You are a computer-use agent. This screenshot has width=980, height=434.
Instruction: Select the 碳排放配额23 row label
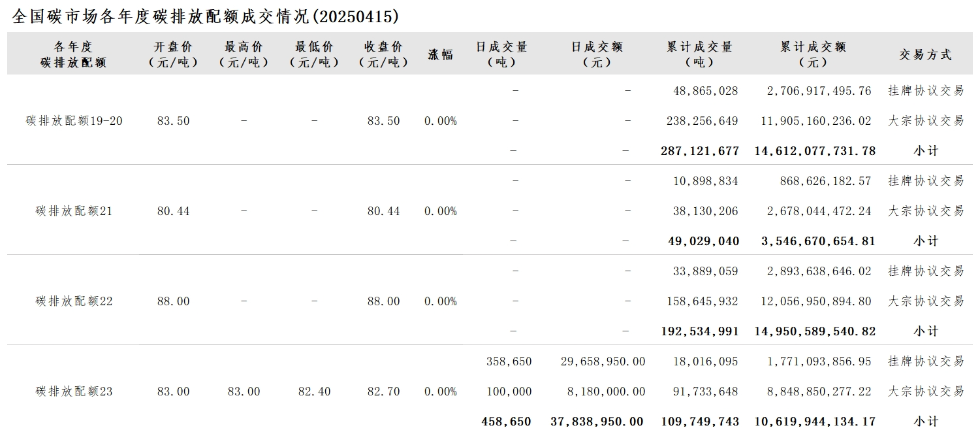[74, 392]
